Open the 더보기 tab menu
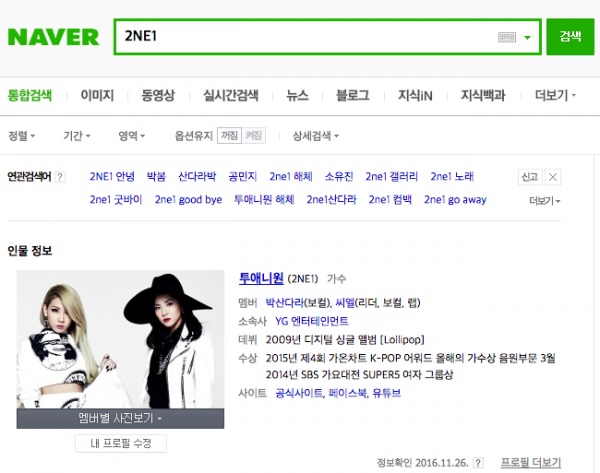 (x=555, y=95)
